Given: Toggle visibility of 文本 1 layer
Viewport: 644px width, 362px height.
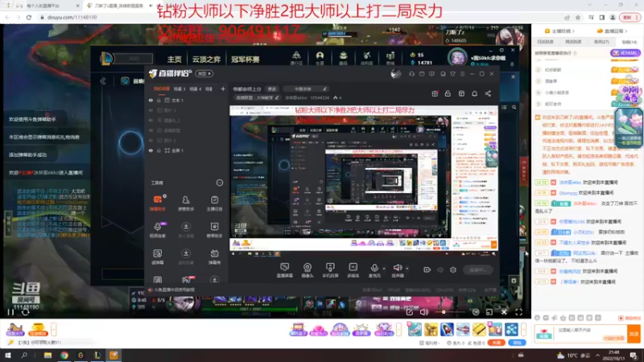Looking at the screenshot, I should coord(151,100).
